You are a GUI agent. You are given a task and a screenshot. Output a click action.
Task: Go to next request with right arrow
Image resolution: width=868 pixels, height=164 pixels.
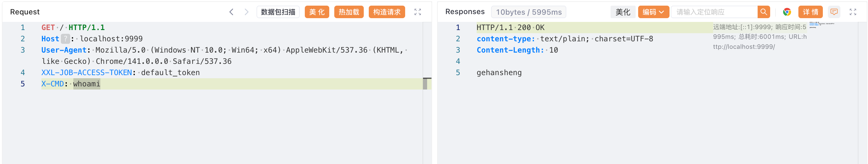point(246,12)
